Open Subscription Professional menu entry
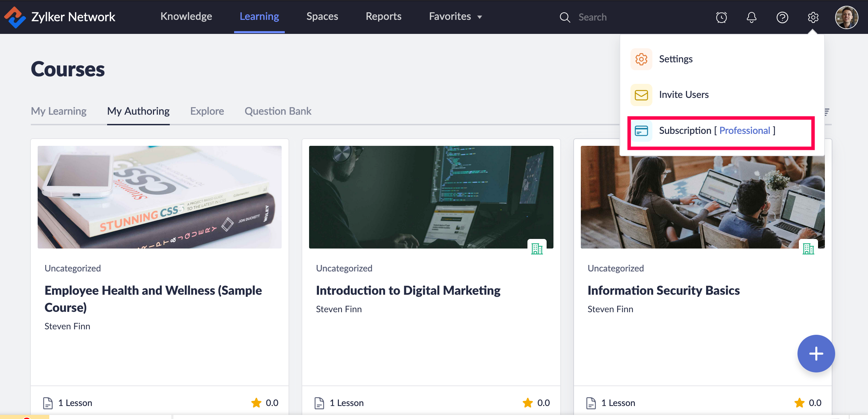 [717, 130]
